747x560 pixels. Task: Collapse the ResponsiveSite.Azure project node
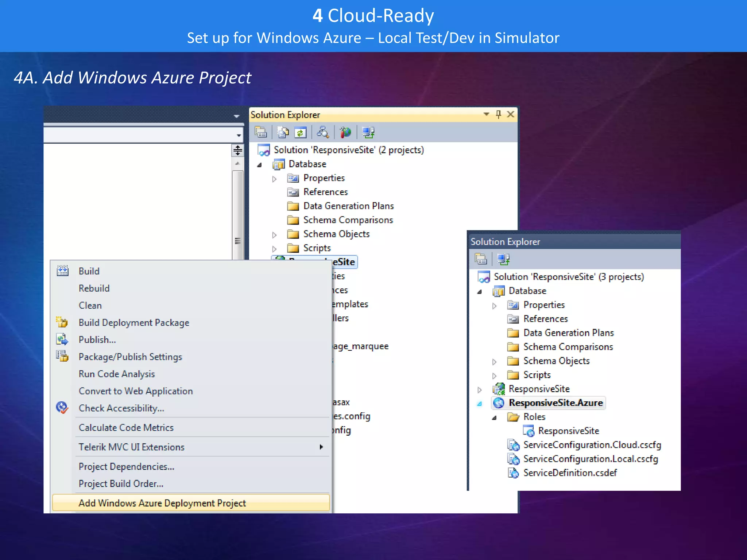pyautogui.click(x=480, y=404)
